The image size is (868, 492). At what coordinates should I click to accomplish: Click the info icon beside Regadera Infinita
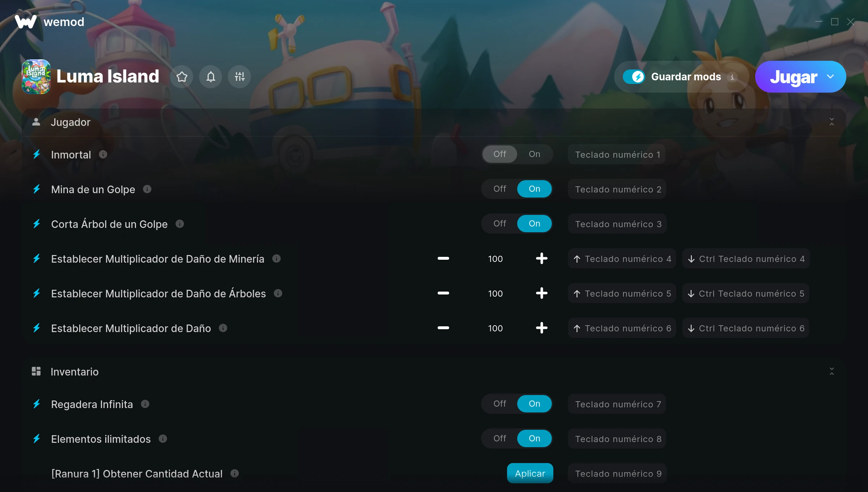(145, 404)
